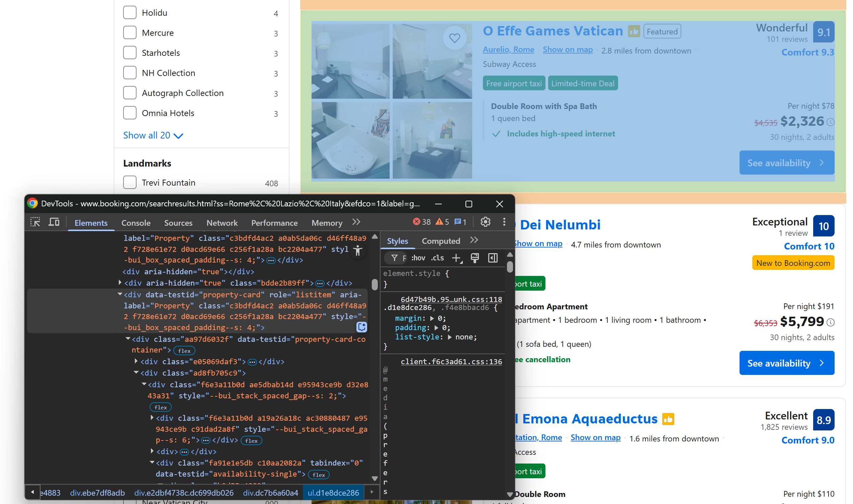This screenshot has height=504, width=853.
Task: Open the client.f6c3ad61.css:136 source link
Action: (x=451, y=362)
